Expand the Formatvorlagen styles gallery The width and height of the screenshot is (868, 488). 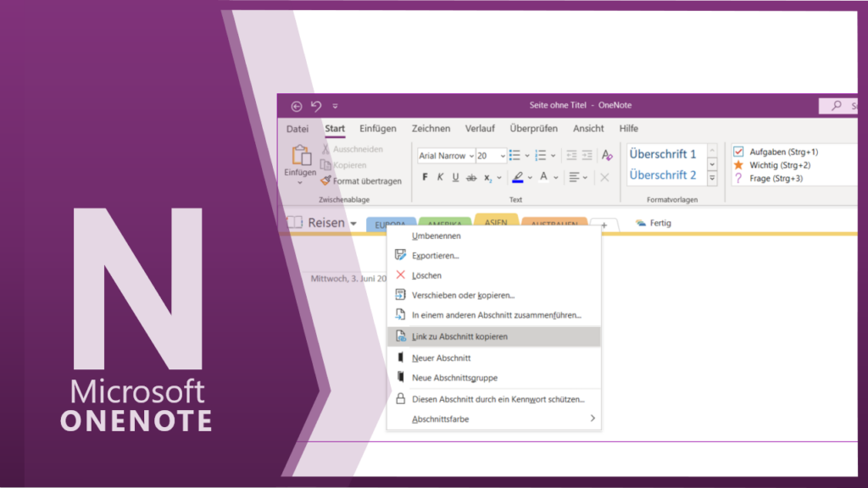[x=712, y=178]
